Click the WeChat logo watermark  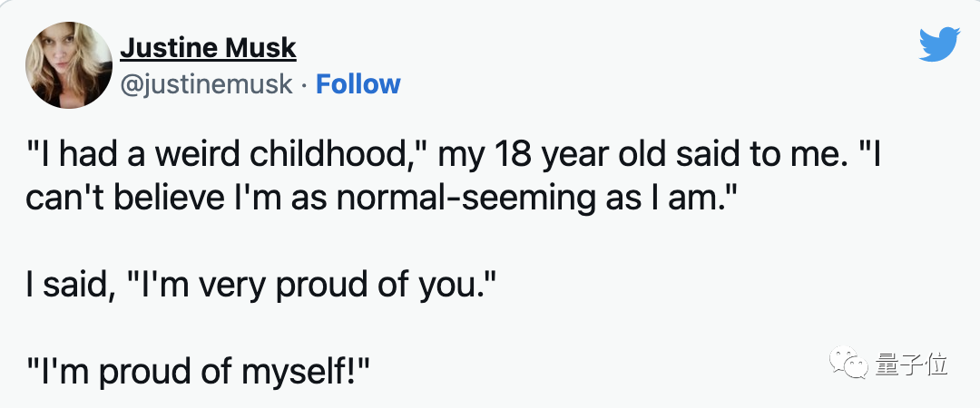(x=848, y=363)
